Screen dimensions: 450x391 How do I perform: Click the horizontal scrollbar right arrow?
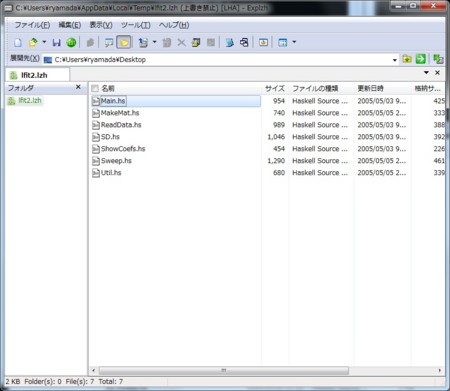(x=440, y=370)
